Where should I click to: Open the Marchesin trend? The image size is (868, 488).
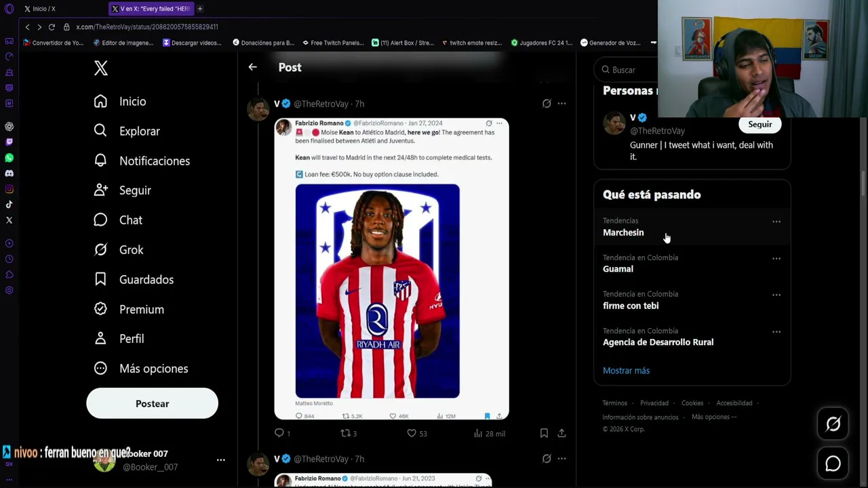point(692,227)
